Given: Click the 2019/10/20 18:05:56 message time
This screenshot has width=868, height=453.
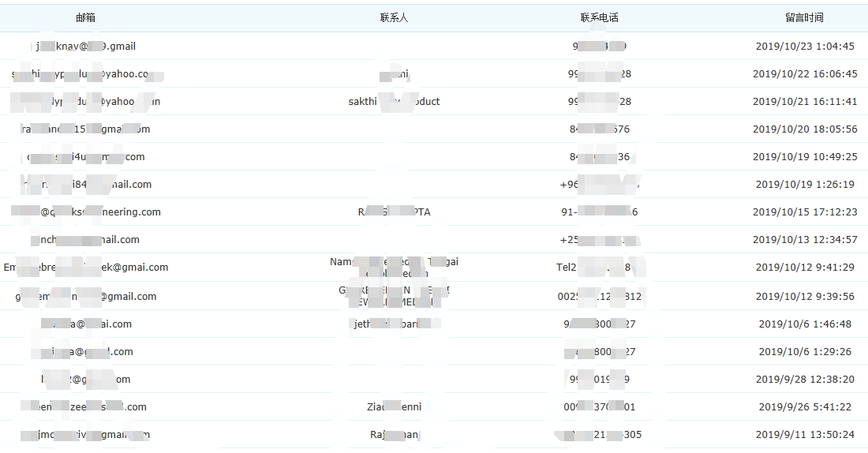Looking at the screenshot, I should [x=804, y=129].
